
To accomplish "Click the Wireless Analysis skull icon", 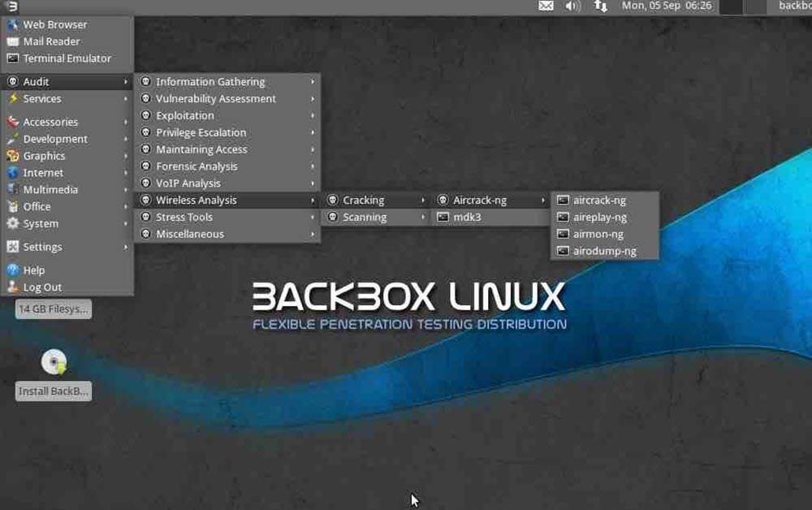I will (146, 200).
